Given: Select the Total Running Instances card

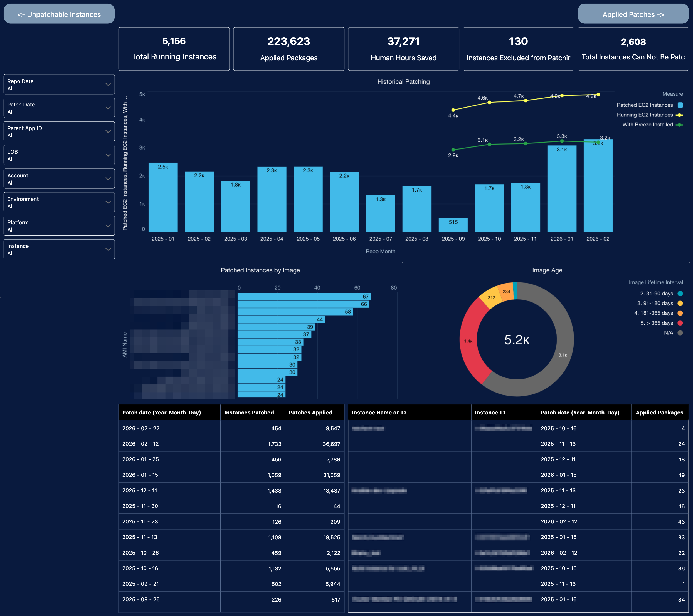Looking at the screenshot, I should (x=174, y=49).
